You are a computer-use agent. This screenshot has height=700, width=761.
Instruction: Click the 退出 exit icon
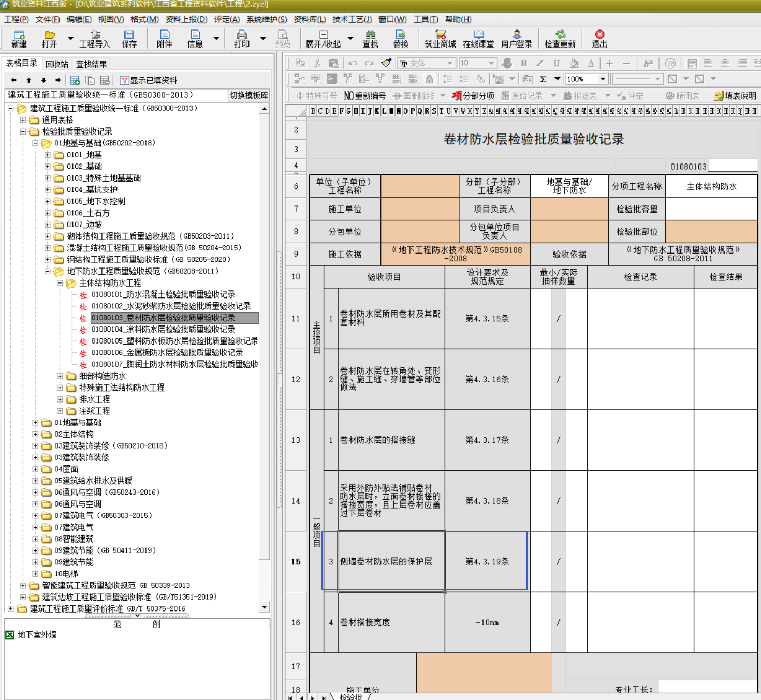coord(599,39)
